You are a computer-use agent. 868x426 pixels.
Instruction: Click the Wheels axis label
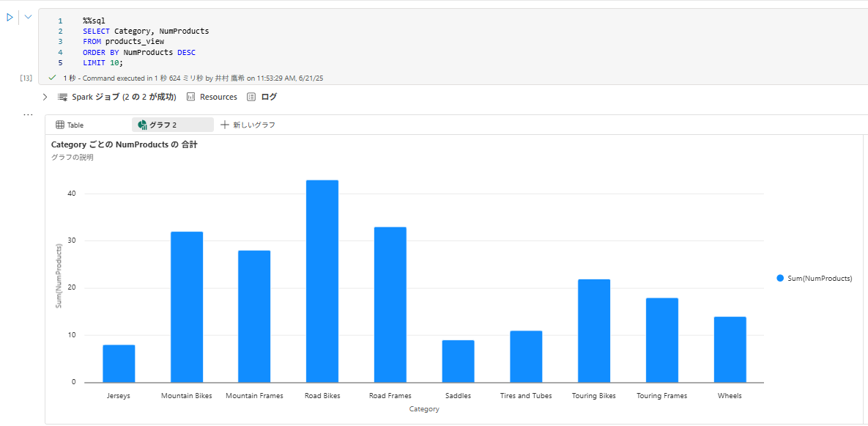pos(730,395)
